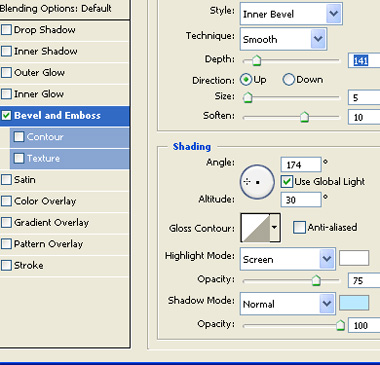Open the light blue Shadow color swatch
This screenshot has width=380, height=365.
(x=354, y=303)
